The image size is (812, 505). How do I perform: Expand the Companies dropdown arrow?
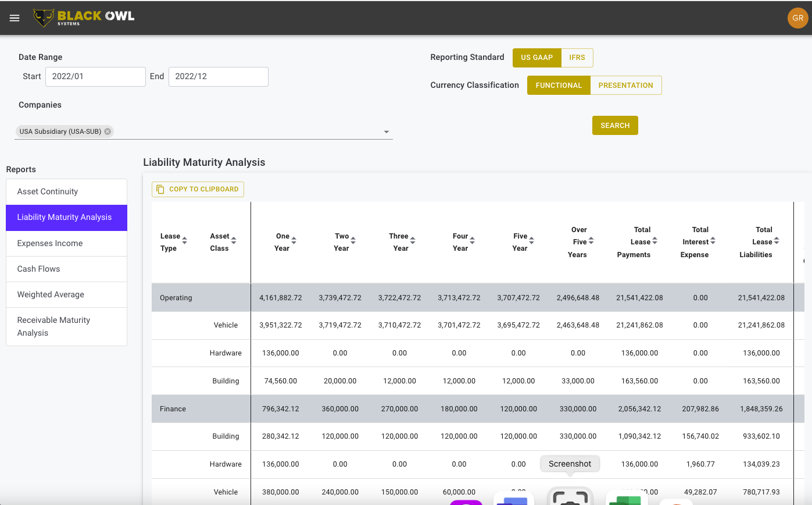(387, 132)
